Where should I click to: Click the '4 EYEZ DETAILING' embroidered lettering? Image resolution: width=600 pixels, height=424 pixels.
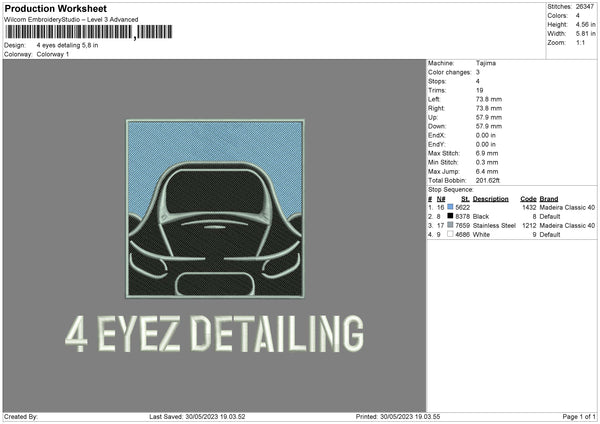pos(214,334)
